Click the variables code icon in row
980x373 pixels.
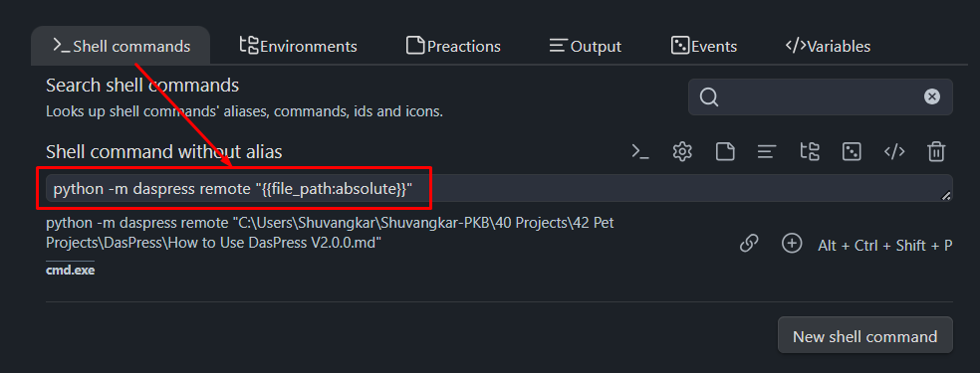(x=894, y=151)
